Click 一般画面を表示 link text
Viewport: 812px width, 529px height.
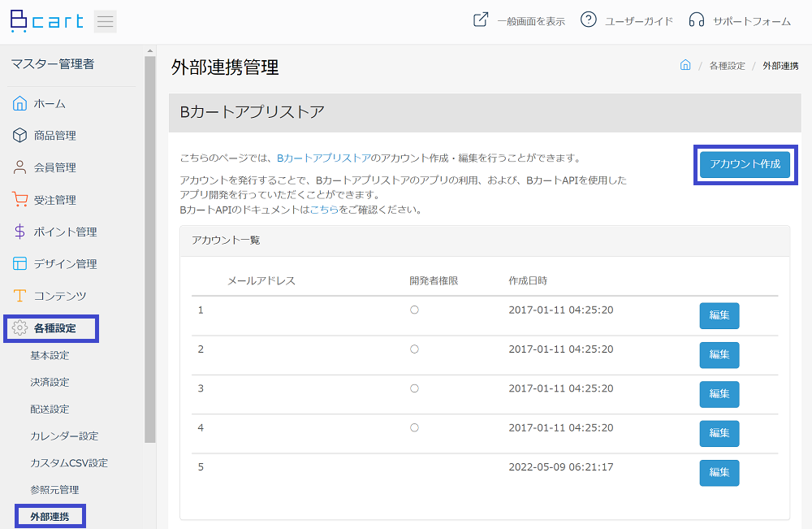pyautogui.click(x=531, y=21)
